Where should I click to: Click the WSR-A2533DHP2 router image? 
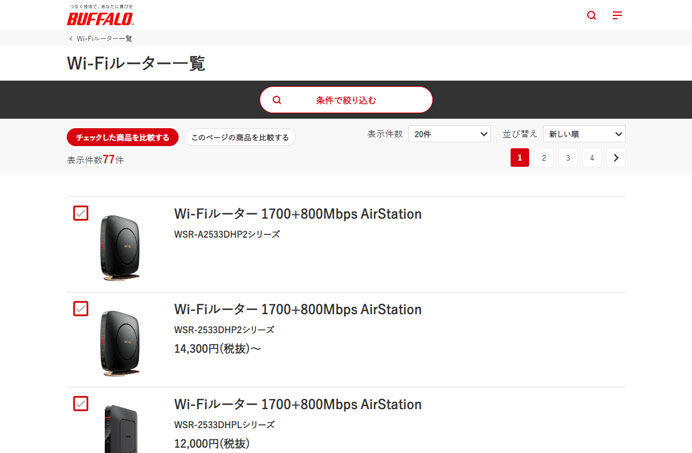point(121,247)
